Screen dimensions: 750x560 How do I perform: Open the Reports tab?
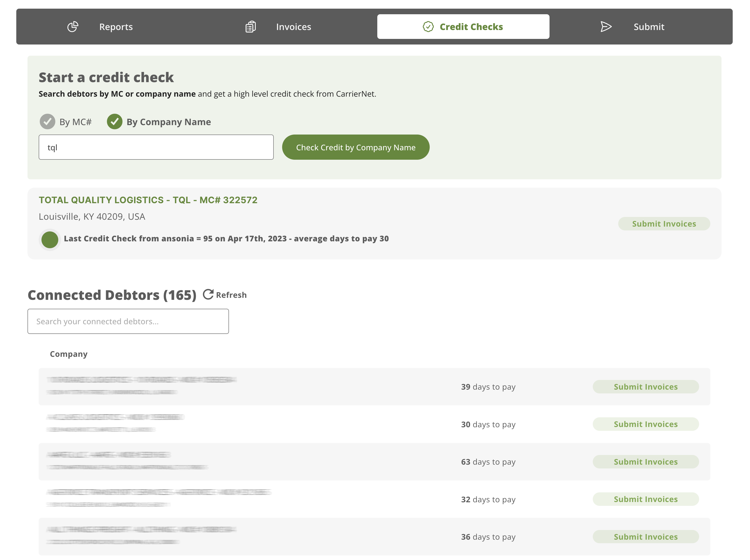coord(116,27)
